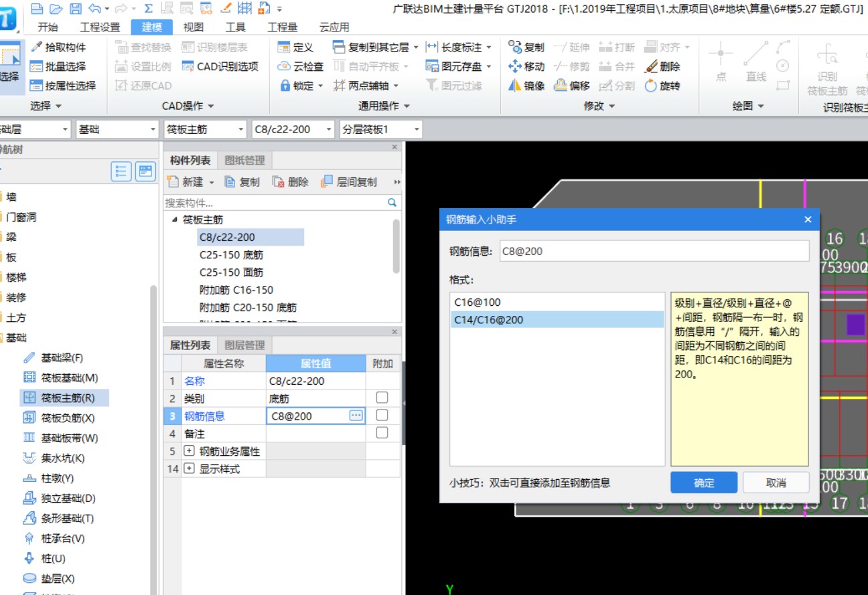Click the 长度标注 dimension tool

454,48
